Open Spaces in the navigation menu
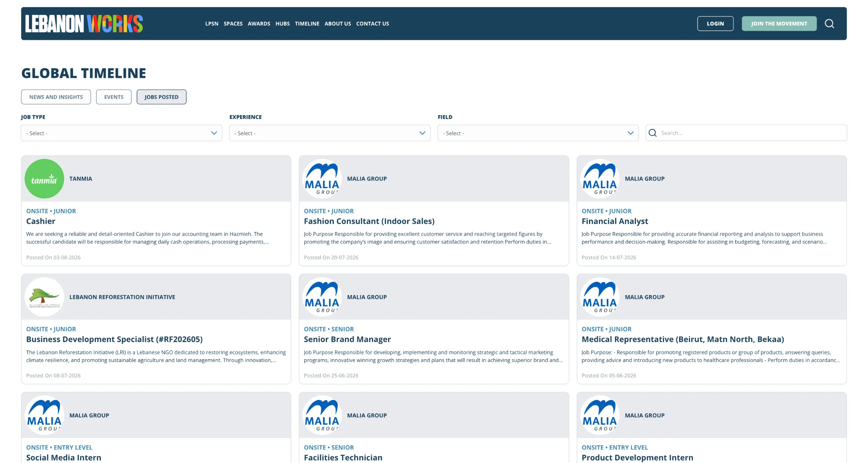This screenshot has width=868, height=463. tap(233, 24)
